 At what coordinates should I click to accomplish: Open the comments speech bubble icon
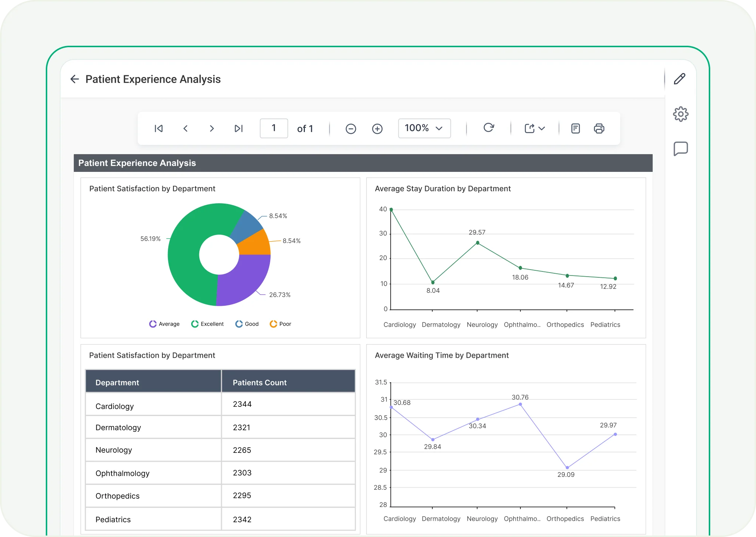680,149
